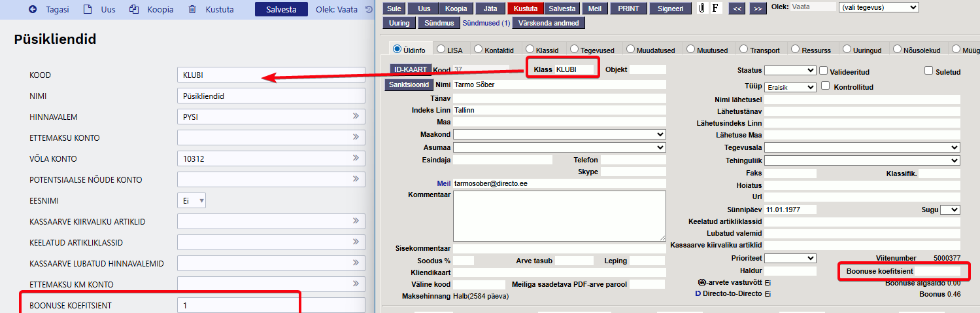
Task: Open the Hinnavalem lookup chevron
Action: coord(356,117)
